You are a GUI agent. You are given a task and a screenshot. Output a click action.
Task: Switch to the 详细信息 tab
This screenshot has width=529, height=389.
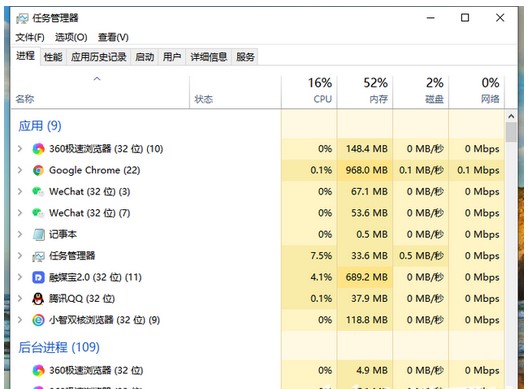click(x=209, y=57)
